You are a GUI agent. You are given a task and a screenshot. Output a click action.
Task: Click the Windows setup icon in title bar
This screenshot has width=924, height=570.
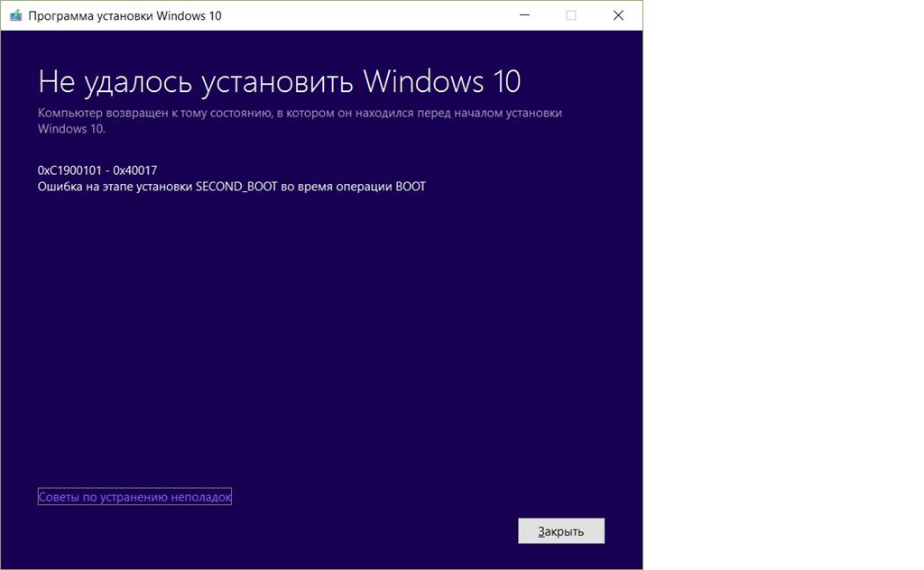[16, 15]
